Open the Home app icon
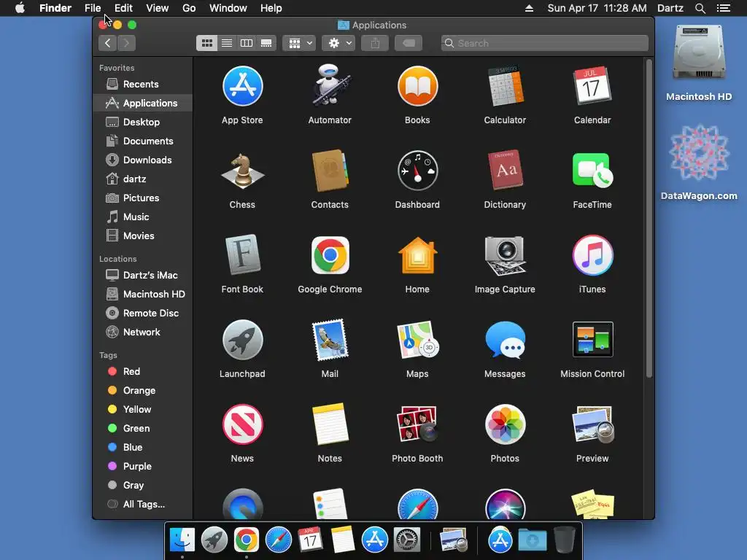747x560 pixels. pyautogui.click(x=417, y=255)
